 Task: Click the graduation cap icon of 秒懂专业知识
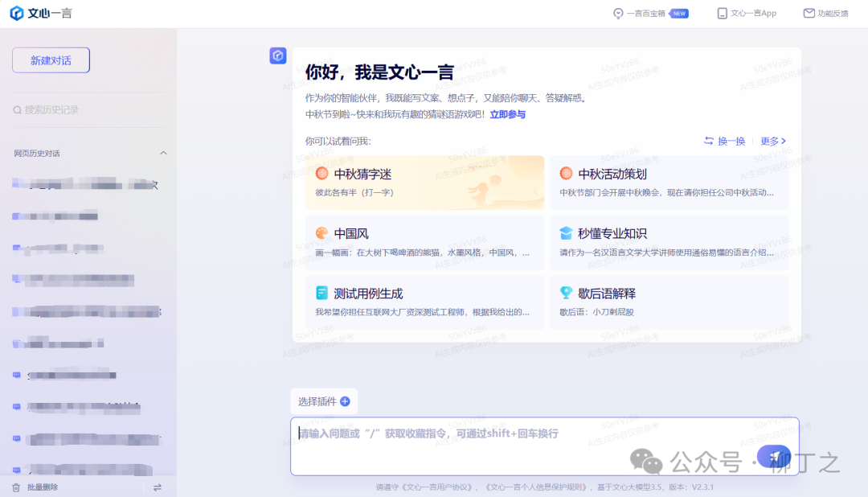coord(566,233)
